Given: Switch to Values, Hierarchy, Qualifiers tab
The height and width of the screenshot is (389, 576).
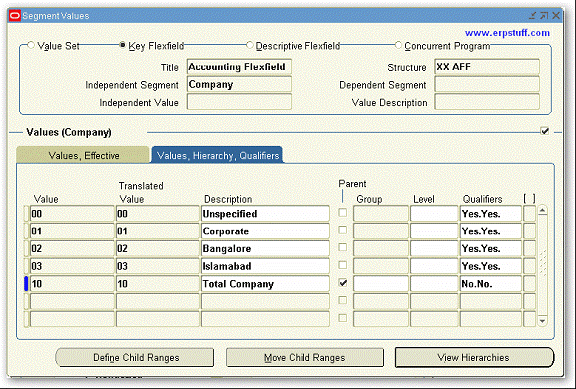Looking at the screenshot, I should point(217,155).
